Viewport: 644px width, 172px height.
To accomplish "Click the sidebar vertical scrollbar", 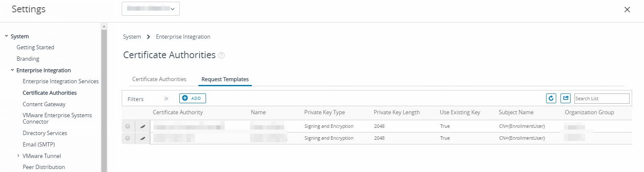I will (x=104, y=98).
